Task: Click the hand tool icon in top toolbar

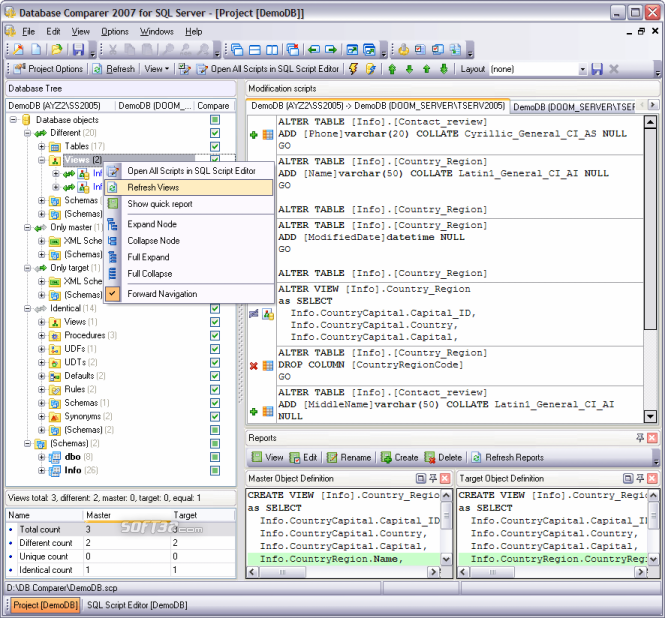Action: (x=403, y=50)
